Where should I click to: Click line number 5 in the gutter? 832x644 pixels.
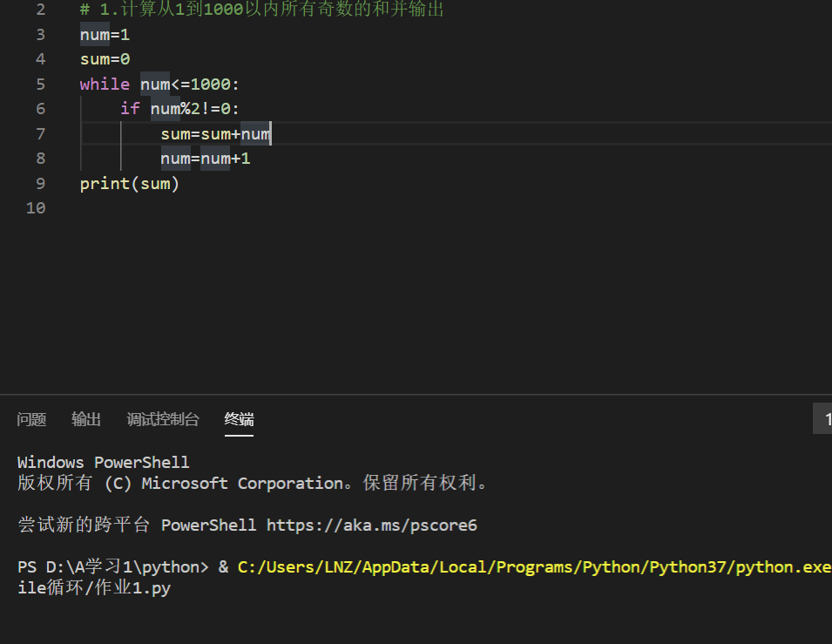click(x=40, y=84)
